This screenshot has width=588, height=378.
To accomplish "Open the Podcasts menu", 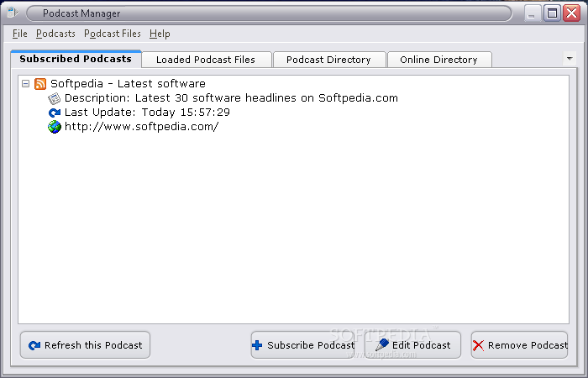I will point(55,34).
